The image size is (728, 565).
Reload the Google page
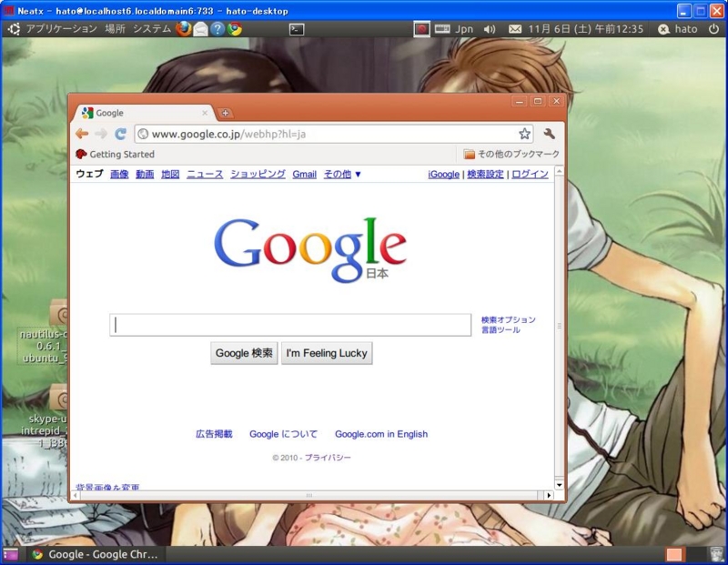tap(121, 134)
